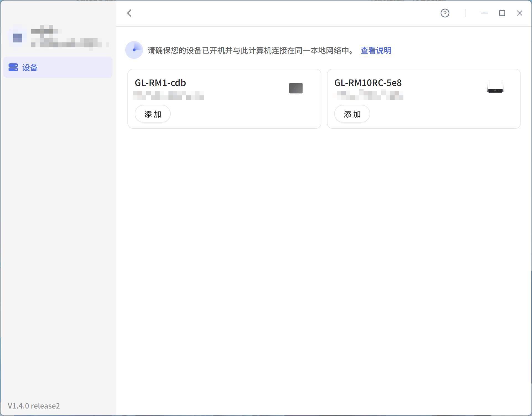Click the GL-RM10RC-5e8 device thumbnail image
The image size is (532, 416).
[x=495, y=88]
